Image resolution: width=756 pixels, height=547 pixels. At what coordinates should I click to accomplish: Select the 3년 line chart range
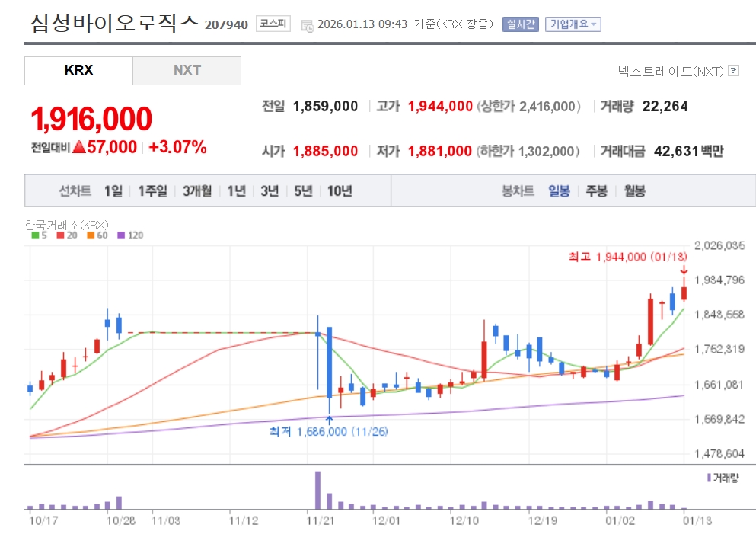[x=270, y=191]
